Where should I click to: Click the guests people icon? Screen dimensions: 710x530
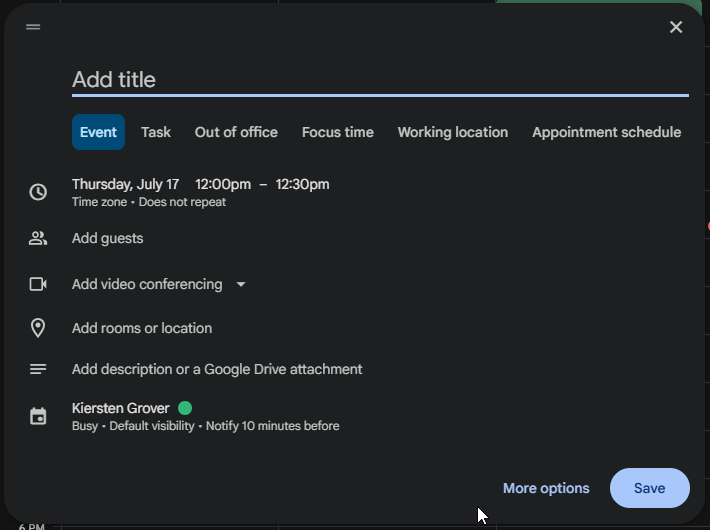38,239
